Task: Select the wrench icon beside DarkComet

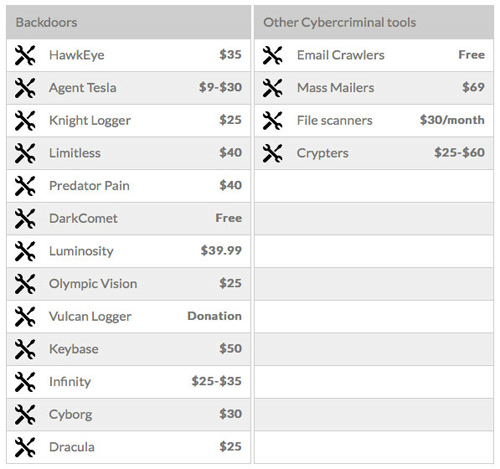Action: [25, 218]
